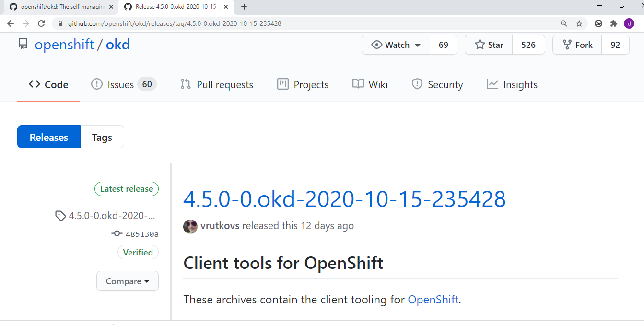This screenshot has height=325, width=644.
Task: Select the 'Release 4.5.0-0.okd-2020-10-15' browser tab
Action: click(x=176, y=7)
